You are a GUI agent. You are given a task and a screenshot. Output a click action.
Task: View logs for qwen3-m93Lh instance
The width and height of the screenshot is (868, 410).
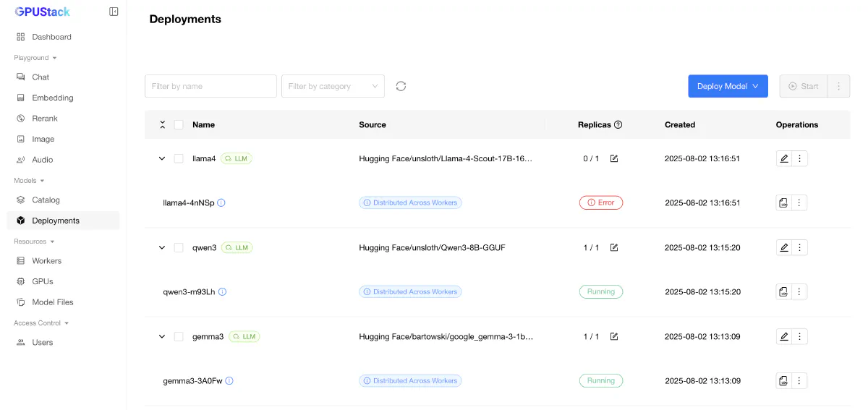pyautogui.click(x=784, y=292)
